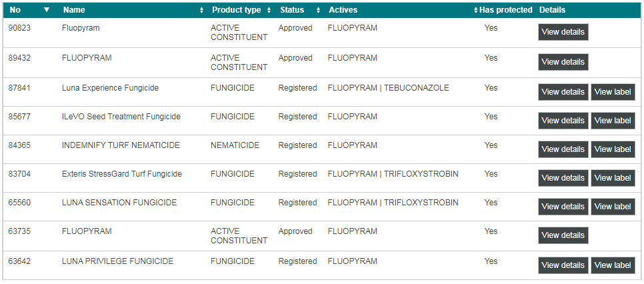Click the Product type column header
The height and width of the screenshot is (284, 644).
236,10
